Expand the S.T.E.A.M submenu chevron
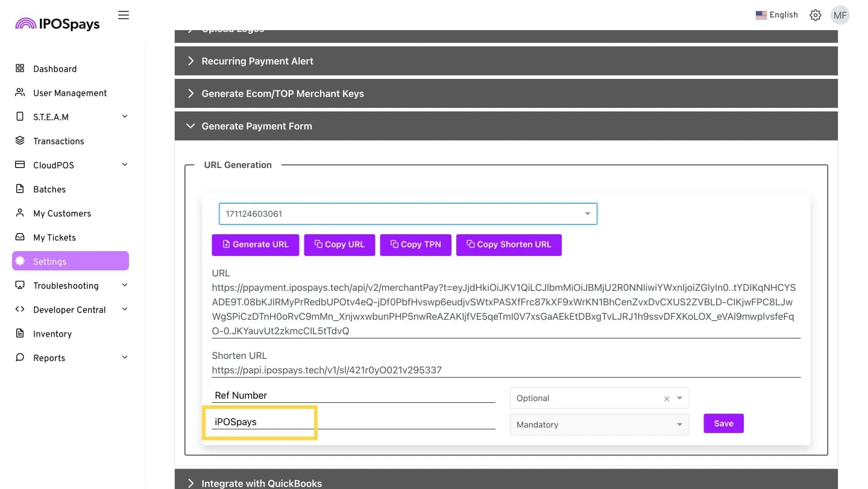 click(x=125, y=116)
